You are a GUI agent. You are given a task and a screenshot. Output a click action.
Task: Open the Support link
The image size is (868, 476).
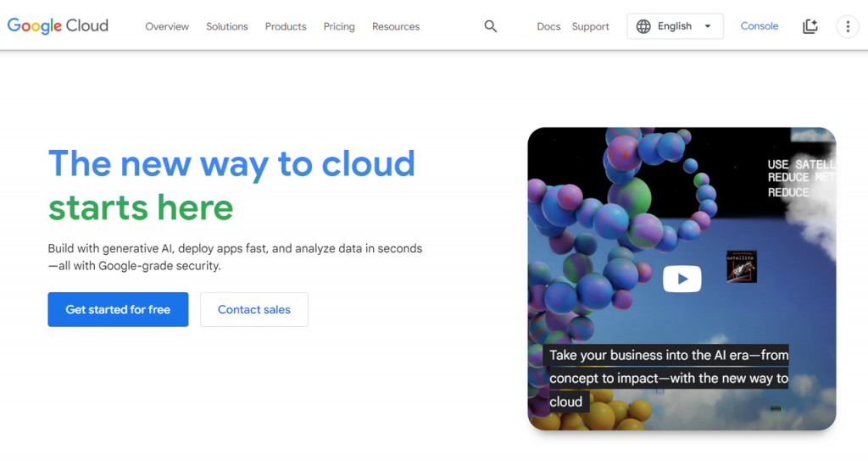pyautogui.click(x=590, y=26)
